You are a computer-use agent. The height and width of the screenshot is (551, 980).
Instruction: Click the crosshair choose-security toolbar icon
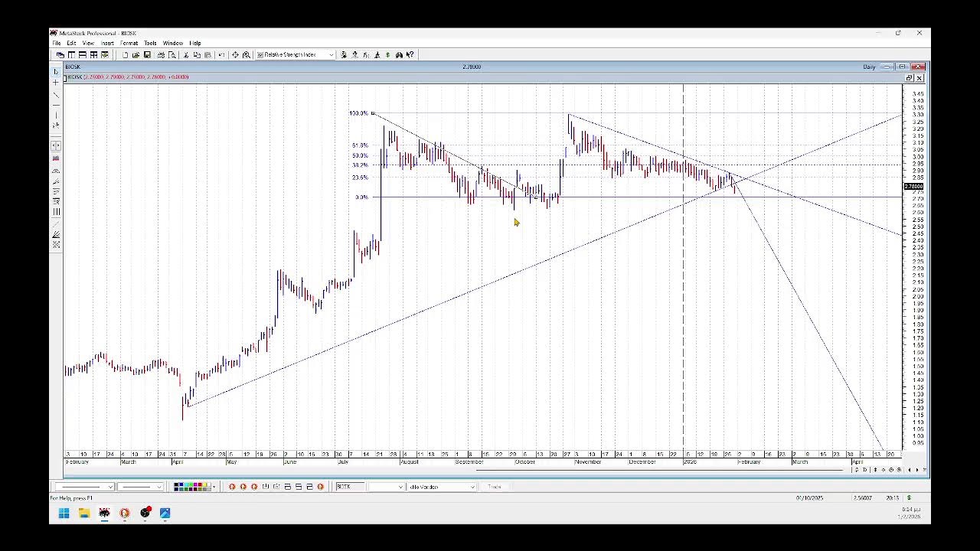tap(235, 55)
